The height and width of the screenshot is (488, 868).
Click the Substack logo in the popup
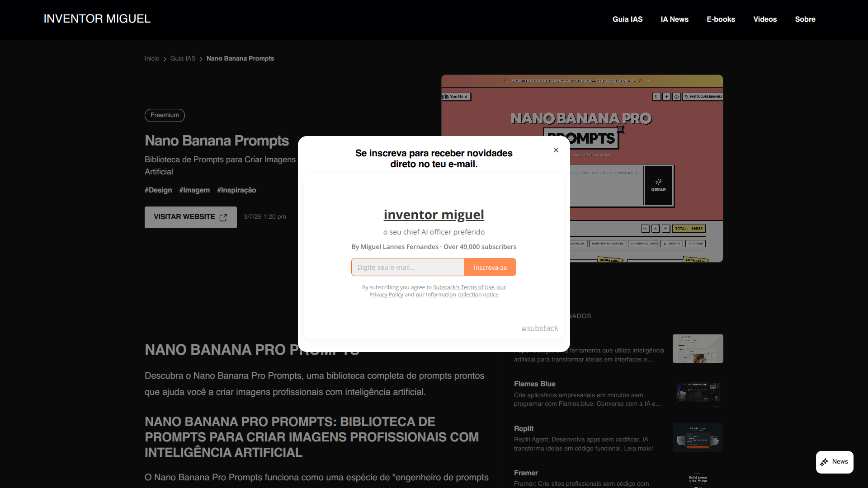pos(540,328)
